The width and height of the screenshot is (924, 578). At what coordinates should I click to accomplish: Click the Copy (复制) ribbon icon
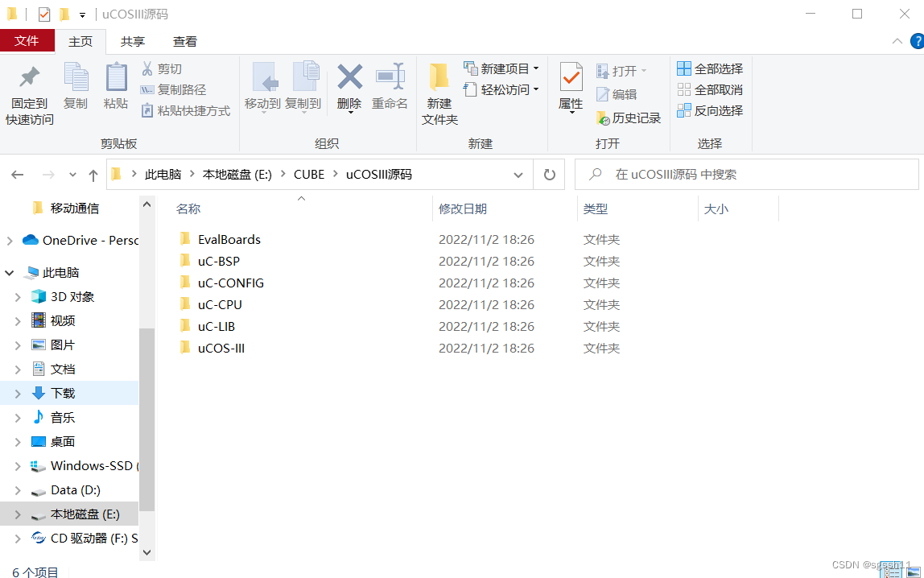[76, 77]
